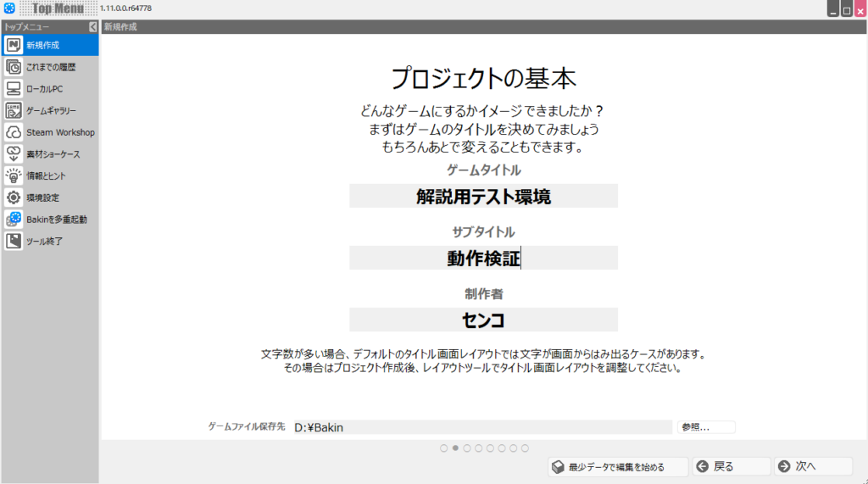This screenshot has height=484, width=868.
Task: Open the ゲームギャラリー icon
Action: (x=14, y=110)
